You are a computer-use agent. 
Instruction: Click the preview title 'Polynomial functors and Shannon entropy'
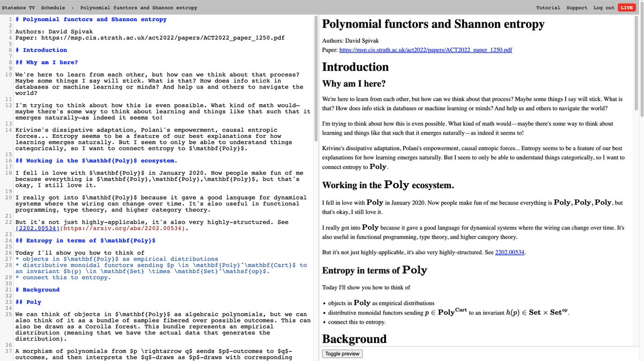pos(433,24)
